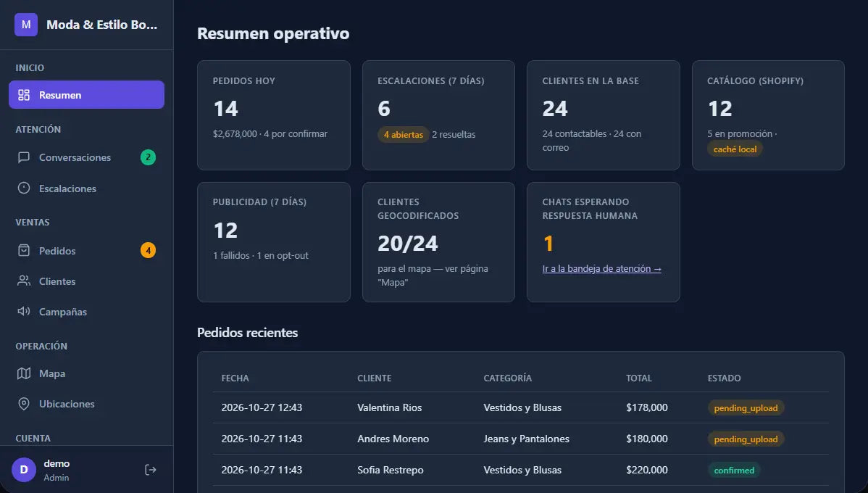Click the CLIENTE column header
Image resolution: width=868 pixels, height=493 pixels.
pyautogui.click(x=374, y=378)
